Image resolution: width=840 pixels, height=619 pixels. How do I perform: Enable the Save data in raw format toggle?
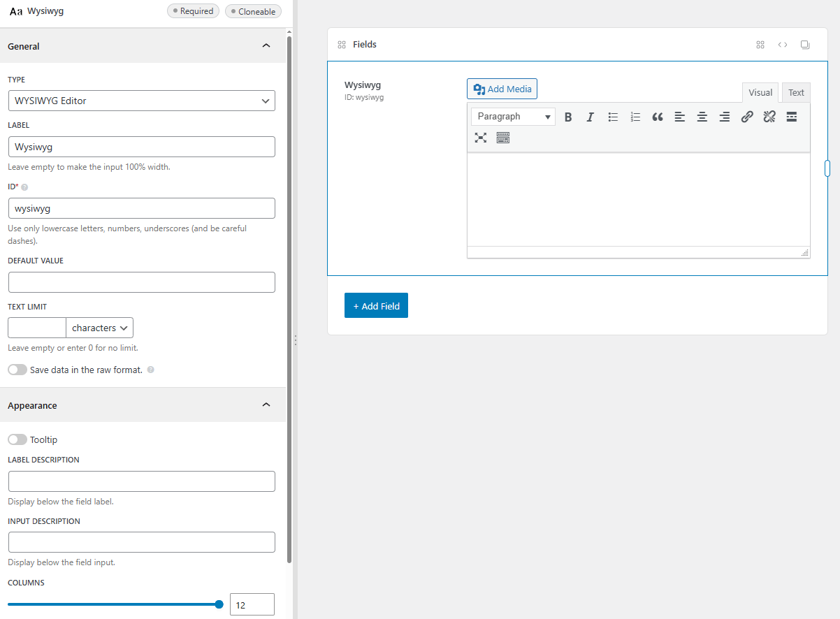click(x=17, y=369)
